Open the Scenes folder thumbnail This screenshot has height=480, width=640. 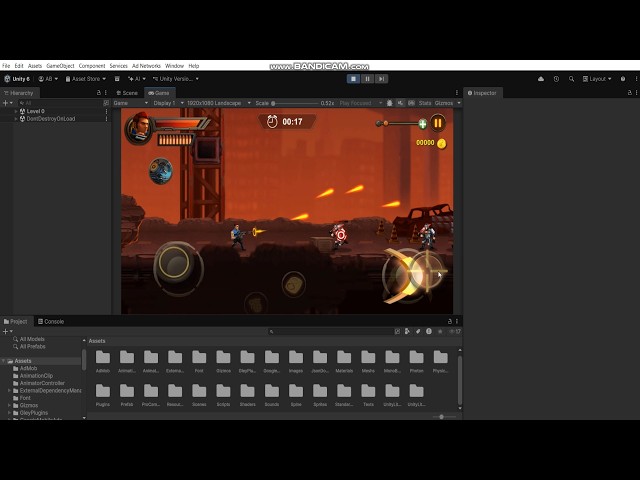[x=199, y=395]
